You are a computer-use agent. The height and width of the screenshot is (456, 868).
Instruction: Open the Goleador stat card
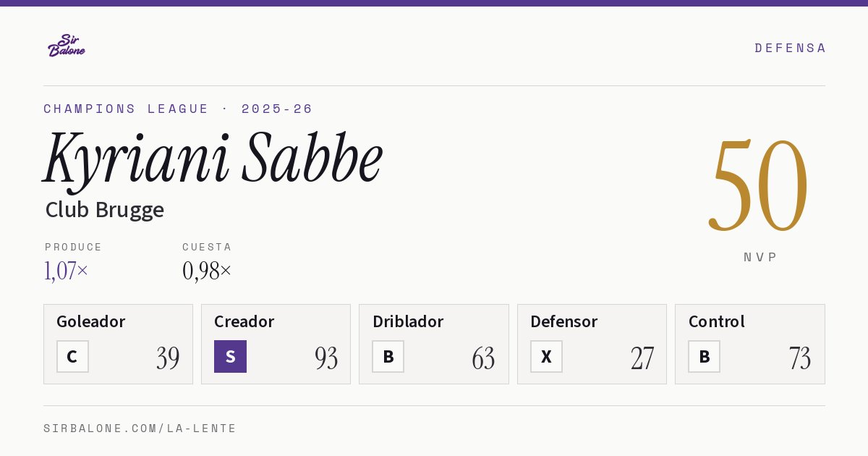pos(118,344)
